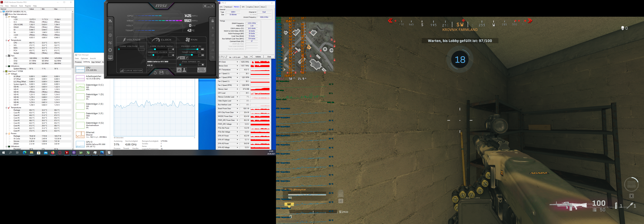644x224 pixels.
Task: Open the GPU Temperature sensor dropdown
Action: pyautogui.click(x=237, y=70)
